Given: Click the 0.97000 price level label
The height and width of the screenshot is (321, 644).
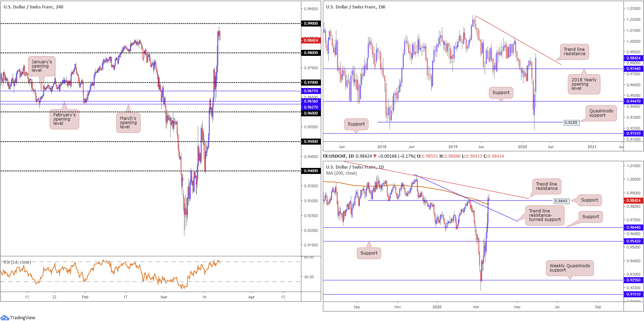Looking at the screenshot, I should click(311, 82).
